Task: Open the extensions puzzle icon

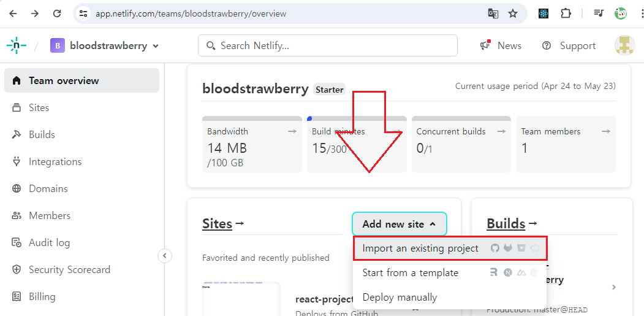Action: click(x=566, y=13)
